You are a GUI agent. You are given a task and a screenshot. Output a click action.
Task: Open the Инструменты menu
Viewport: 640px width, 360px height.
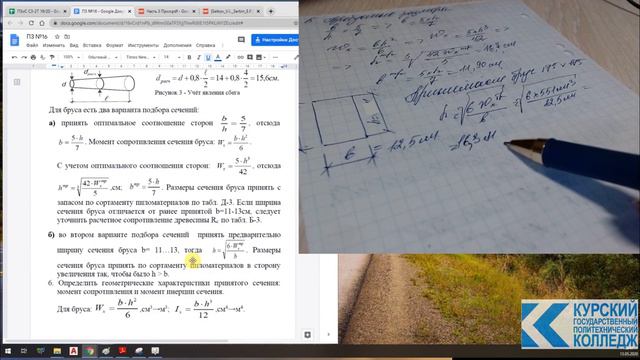point(143,45)
